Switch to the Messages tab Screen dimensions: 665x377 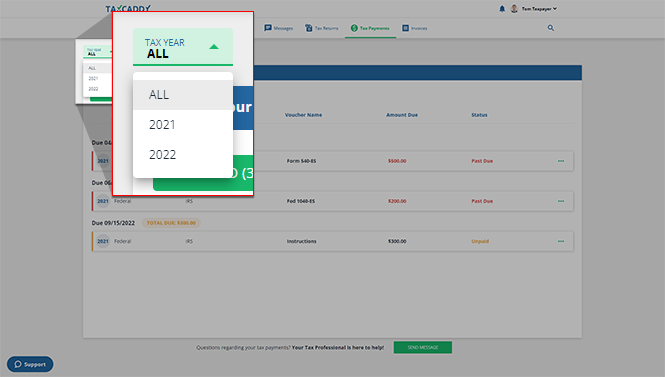[279, 28]
